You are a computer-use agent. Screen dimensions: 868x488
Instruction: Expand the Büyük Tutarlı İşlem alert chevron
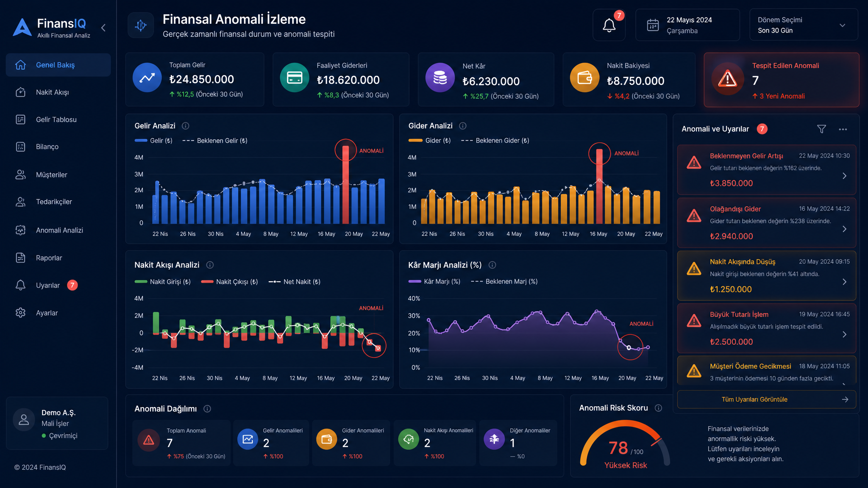click(x=844, y=334)
